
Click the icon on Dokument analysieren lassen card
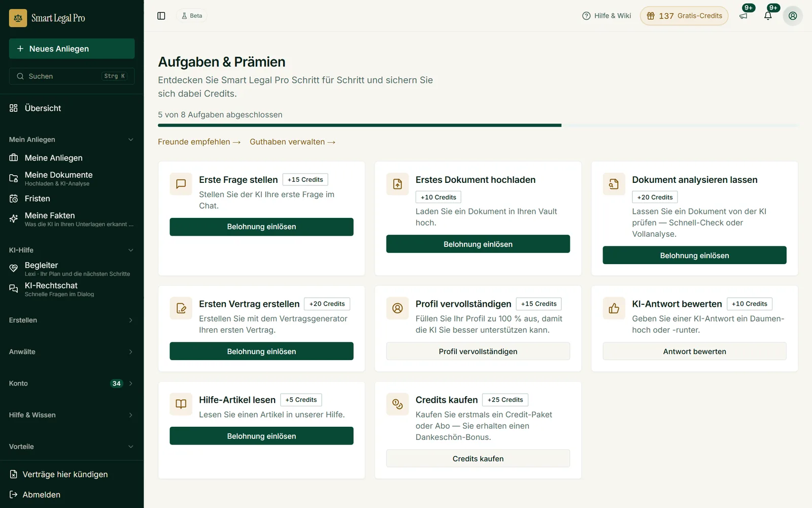coord(614,184)
